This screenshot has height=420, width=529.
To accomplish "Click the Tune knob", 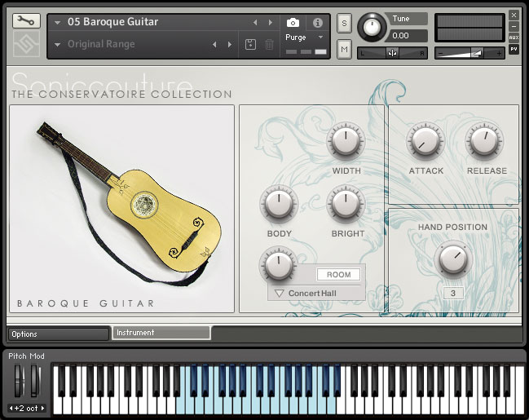I will click(372, 27).
